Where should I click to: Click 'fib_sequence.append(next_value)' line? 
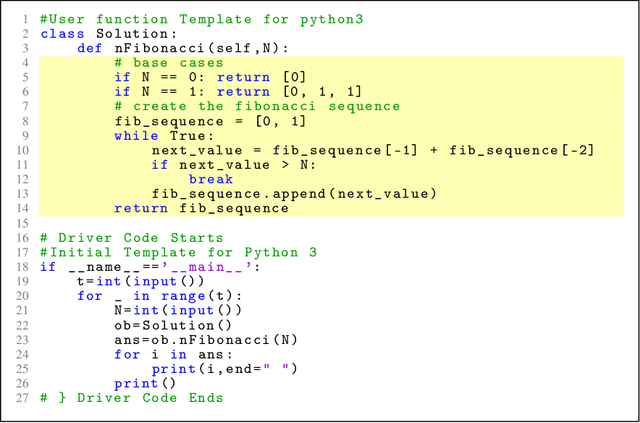[x=295, y=194]
